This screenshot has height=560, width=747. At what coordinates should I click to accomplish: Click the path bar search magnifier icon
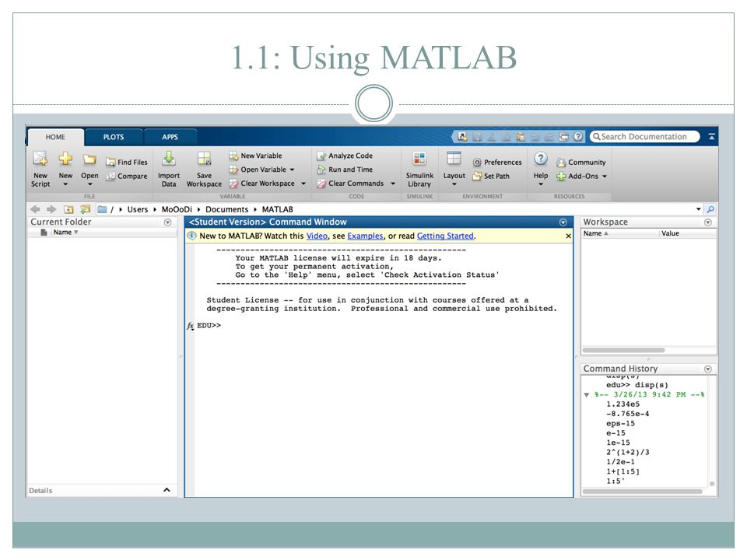(x=710, y=209)
